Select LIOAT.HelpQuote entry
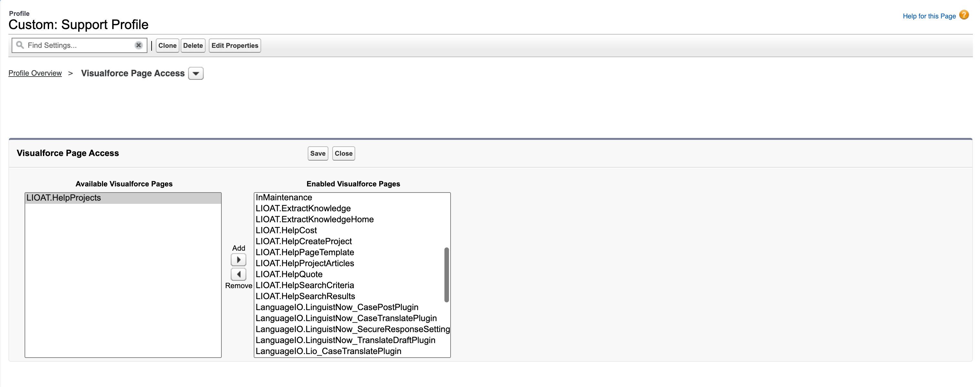 click(x=349, y=275)
